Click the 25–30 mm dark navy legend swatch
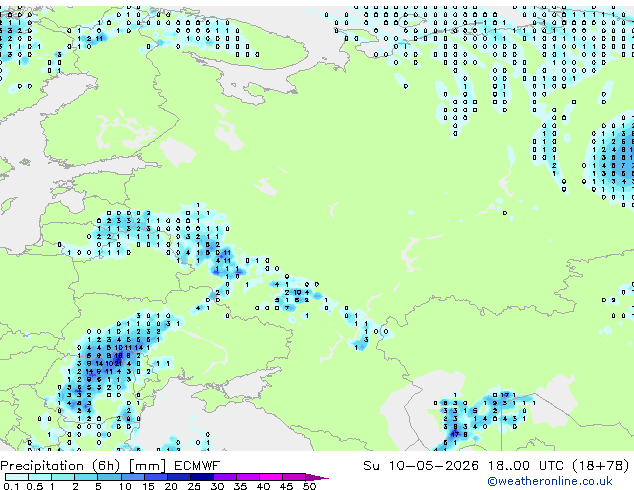This screenshot has width=634, height=490. 202,477
